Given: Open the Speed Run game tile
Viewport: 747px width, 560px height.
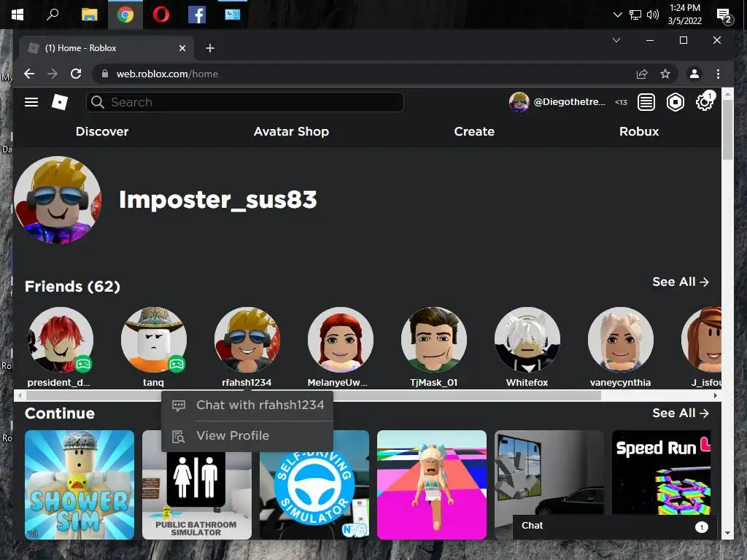Looking at the screenshot, I should pyautogui.click(x=662, y=472).
